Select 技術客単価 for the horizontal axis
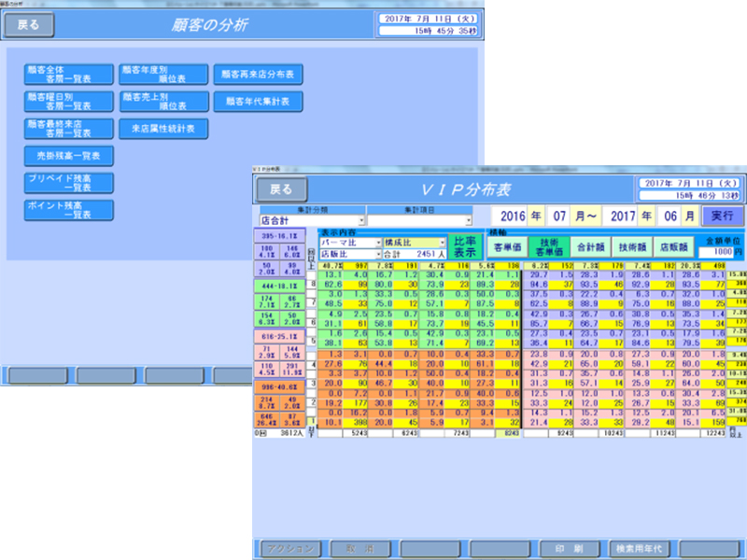Screen dimensions: 747x560 tap(549, 247)
